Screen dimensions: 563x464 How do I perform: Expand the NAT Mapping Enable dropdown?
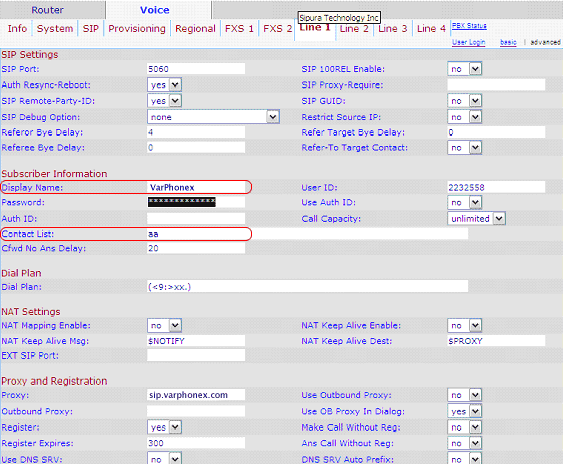164,325
